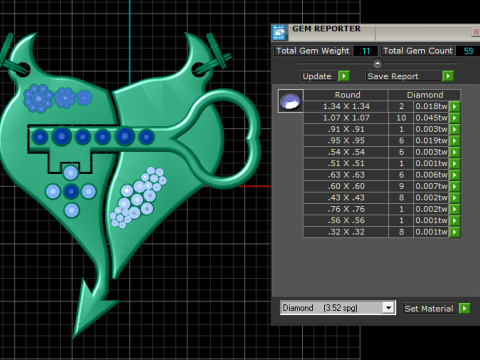Viewport: 480px width, 360px height.
Task: Click the green arrow for .95 X .95 row
Action: pos(454,141)
